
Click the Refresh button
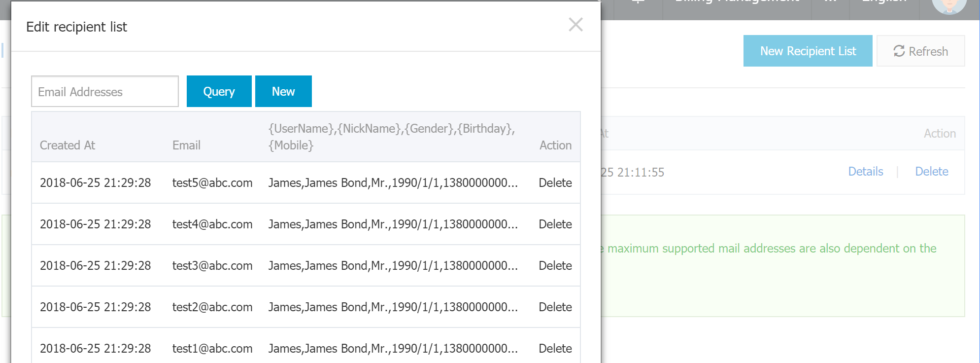tap(921, 51)
